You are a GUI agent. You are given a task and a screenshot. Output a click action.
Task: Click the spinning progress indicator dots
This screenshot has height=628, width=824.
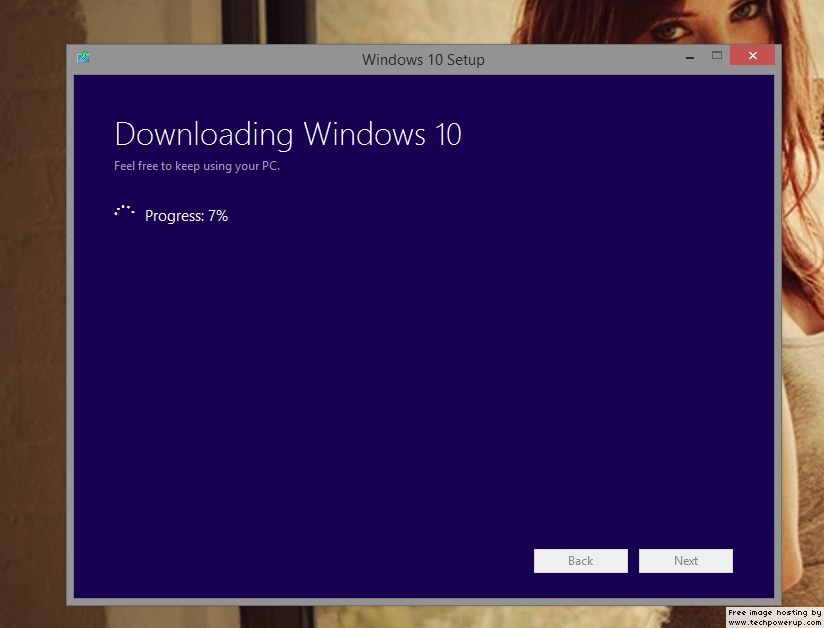coord(125,211)
